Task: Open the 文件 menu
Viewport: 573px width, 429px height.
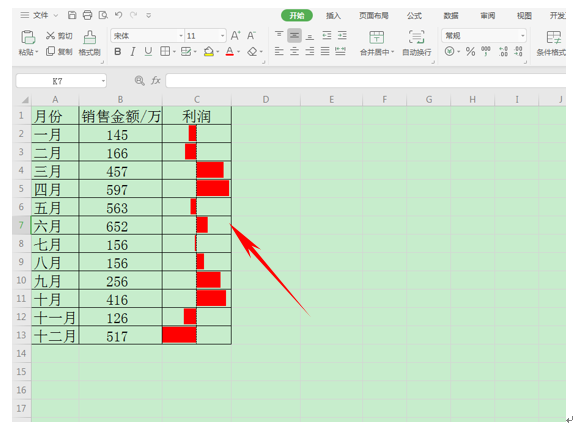Action: 39,15
